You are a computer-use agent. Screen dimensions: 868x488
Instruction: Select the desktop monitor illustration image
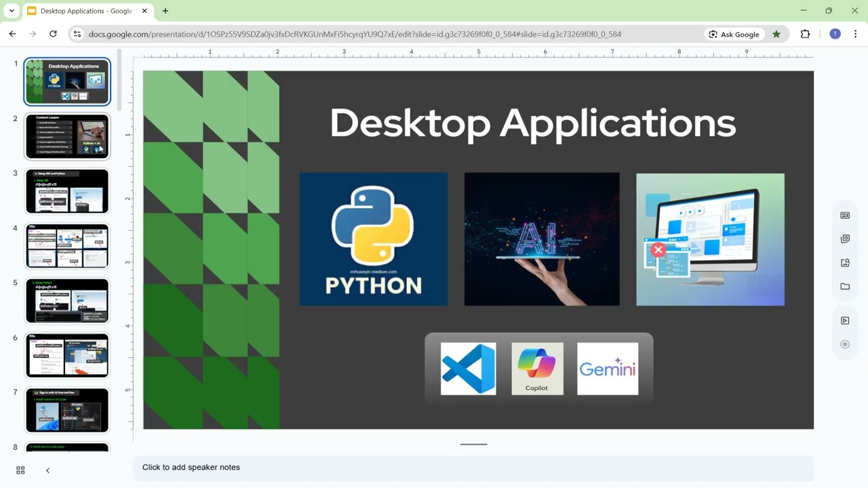coord(710,239)
